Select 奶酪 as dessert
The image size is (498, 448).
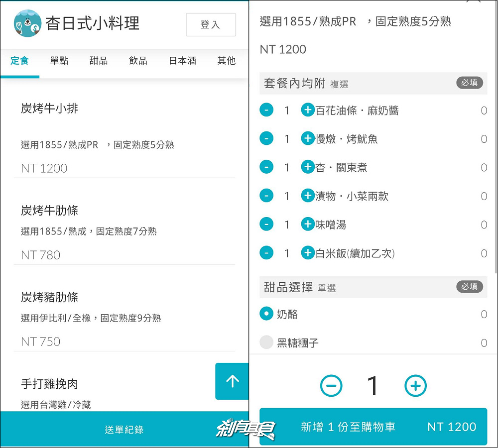(267, 314)
